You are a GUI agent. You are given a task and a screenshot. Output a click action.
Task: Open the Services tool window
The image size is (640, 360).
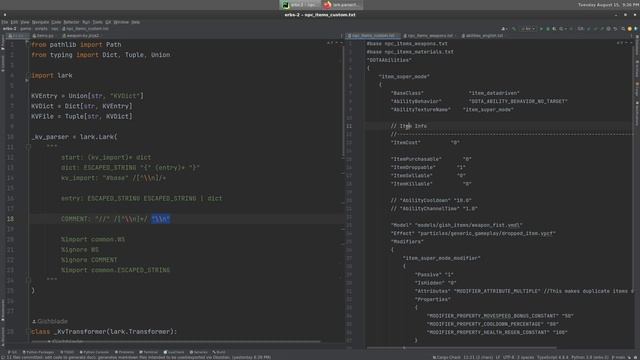tap(199, 352)
